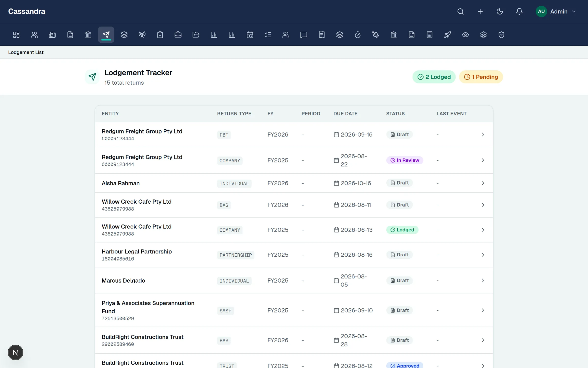Open the pen nib icon in navigation
The width and height of the screenshot is (588, 368).
point(376,35)
